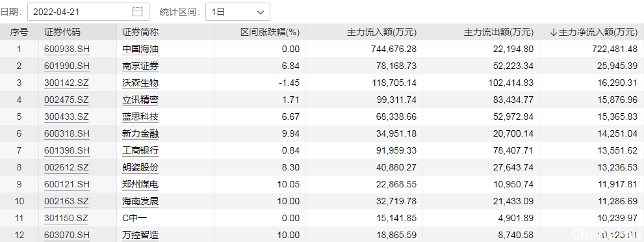Open stock name link 工商银行
The image size is (644, 242).
[x=140, y=151]
